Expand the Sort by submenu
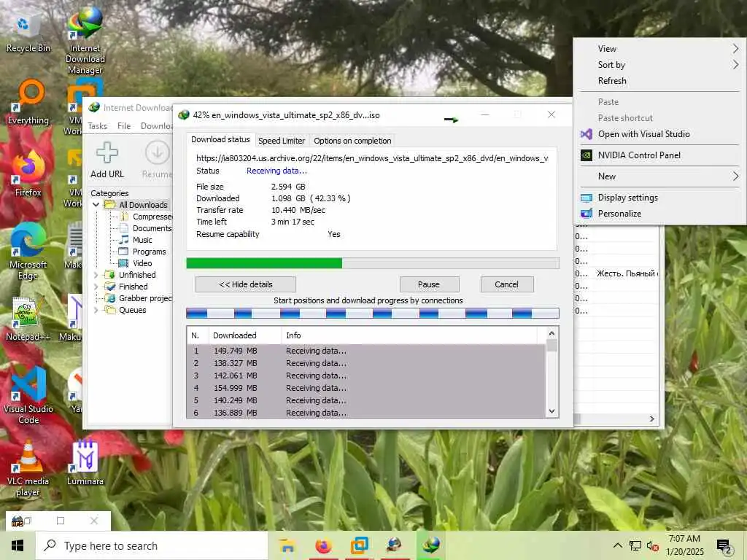 [659, 65]
